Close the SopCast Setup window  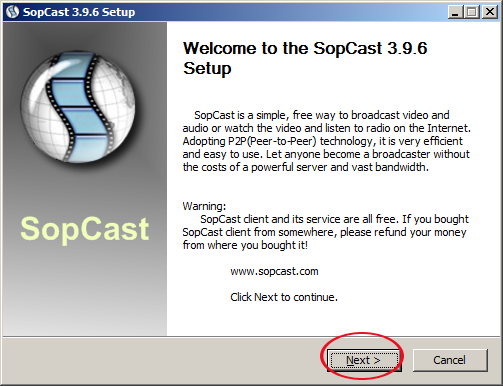coord(490,12)
